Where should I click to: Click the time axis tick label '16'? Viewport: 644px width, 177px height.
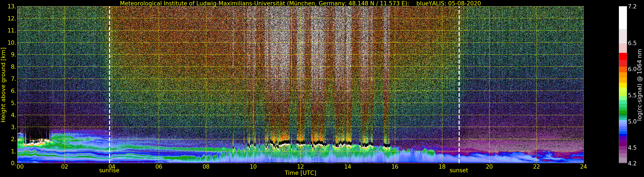click(x=395, y=167)
